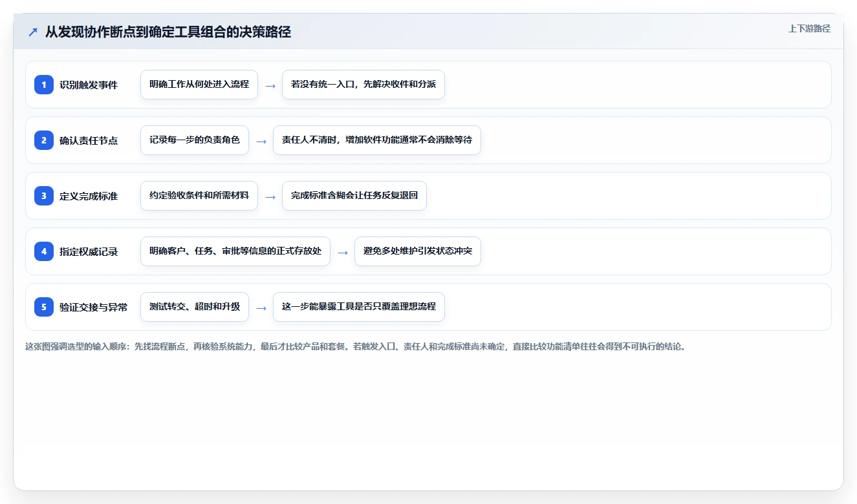This screenshot has height=504, width=857.
Task: Click the title 从发现协作断点到确定工具组合的决策路径
Action: coord(168,32)
